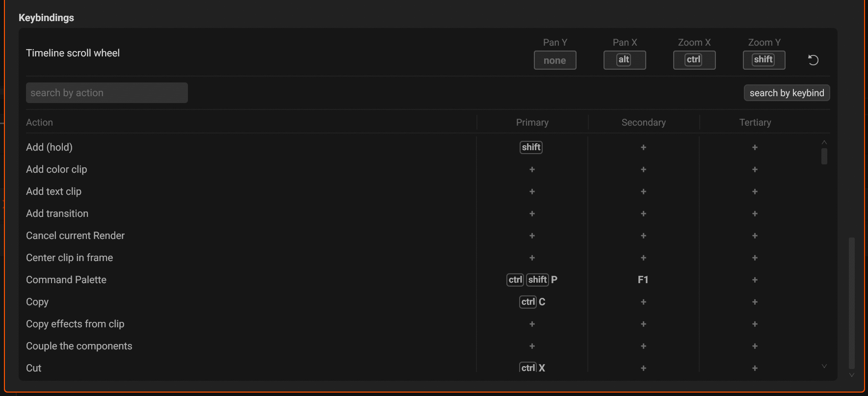Add tertiary keybind for Cut
This screenshot has height=396, width=868.
(755, 368)
